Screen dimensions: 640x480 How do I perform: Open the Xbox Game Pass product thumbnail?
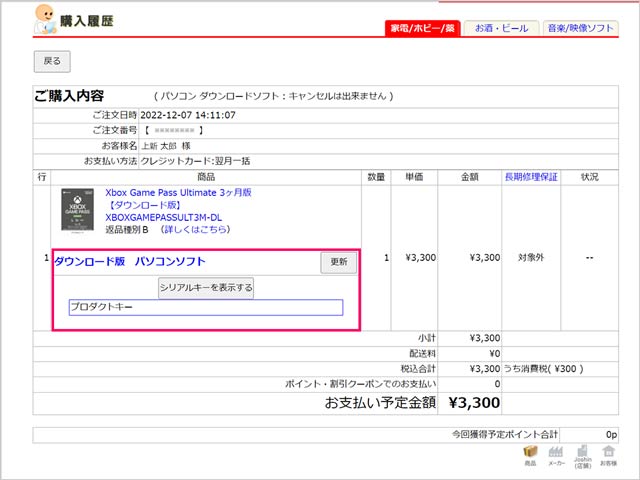point(78,210)
